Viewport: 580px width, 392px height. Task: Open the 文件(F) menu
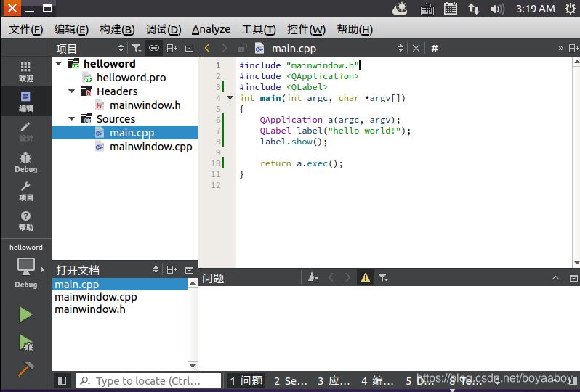tap(26, 30)
